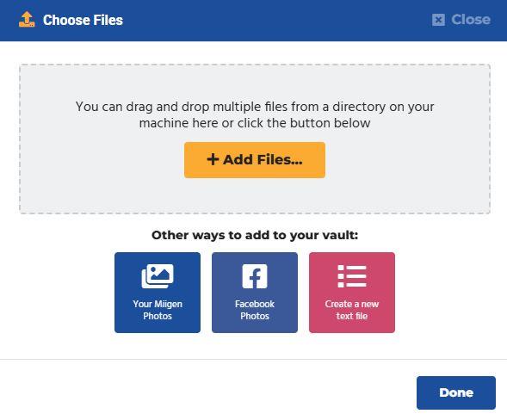This screenshot has height=420, width=507.
Task: Click the stacked photos icon for Miigen
Action: tap(158, 276)
